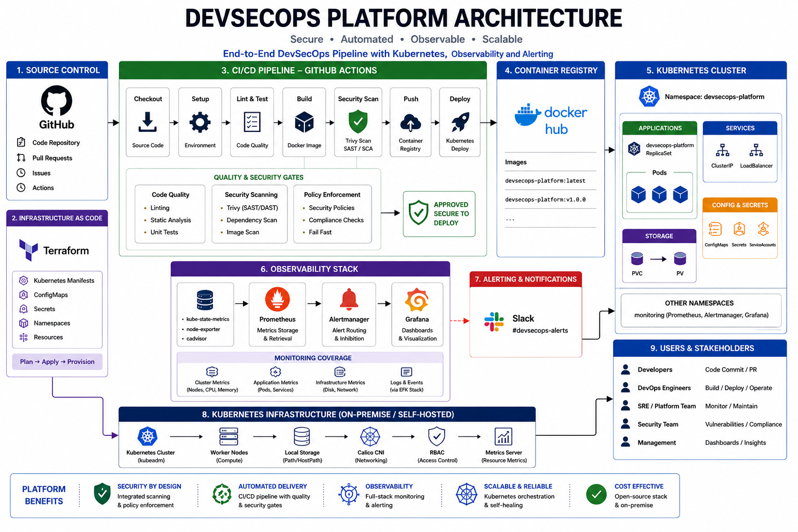The height and width of the screenshot is (532, 798).
Task: Click the Kubernetes wheel beside Namespace label
Action: (649, 97)
